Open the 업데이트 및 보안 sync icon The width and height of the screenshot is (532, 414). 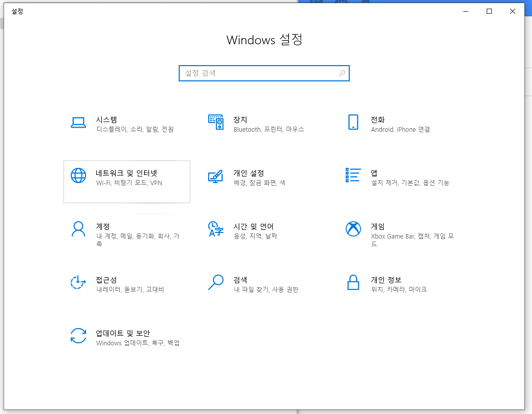pyautogui.click(x=78, y=336)
